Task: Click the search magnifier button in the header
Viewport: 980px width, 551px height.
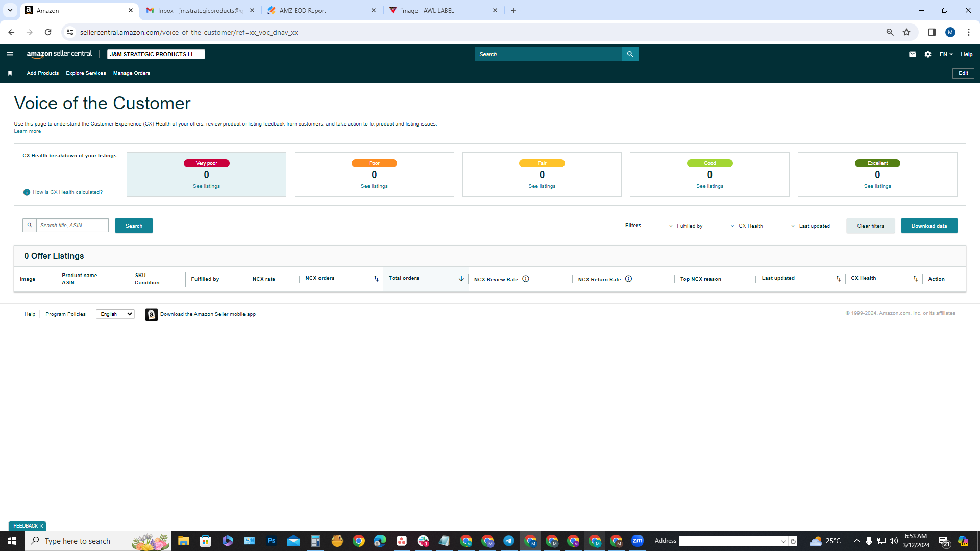Action: click(x=630, y=54)
